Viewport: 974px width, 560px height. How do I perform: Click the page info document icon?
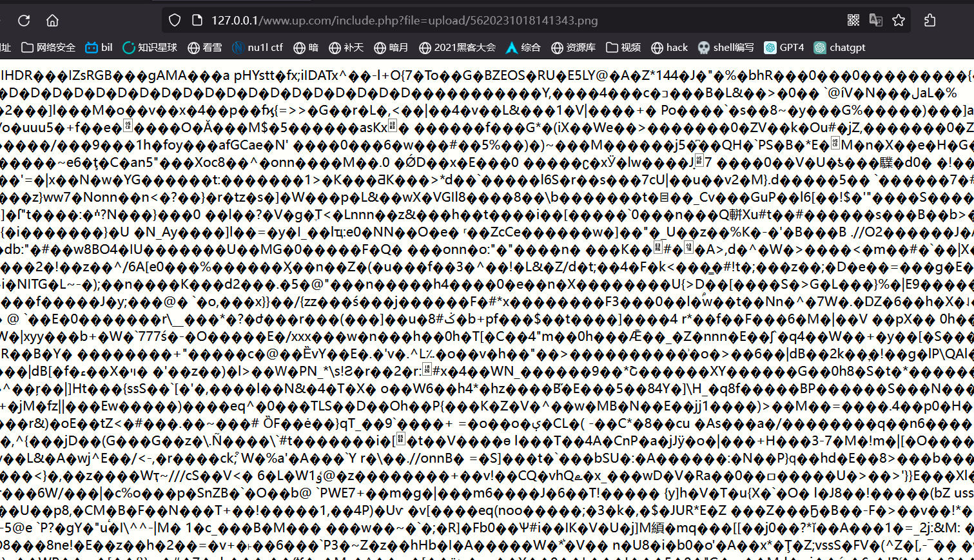[197, 21]
